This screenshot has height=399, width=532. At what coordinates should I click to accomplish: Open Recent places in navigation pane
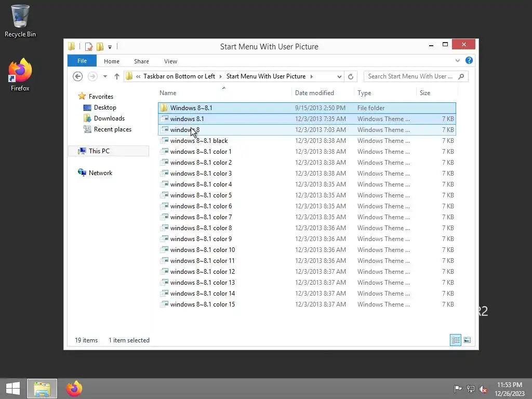pyautogui.click(x=112, y=129)
